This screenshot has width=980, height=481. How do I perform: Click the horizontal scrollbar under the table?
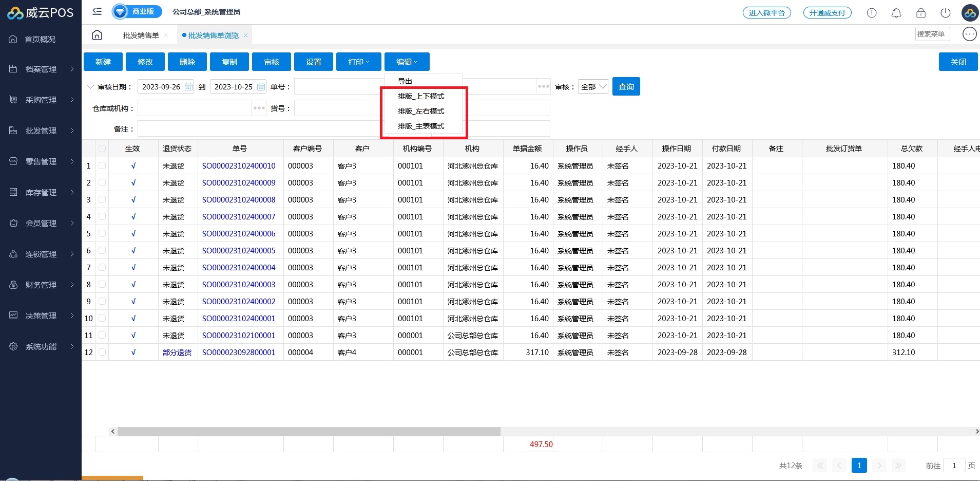[308, 432]
